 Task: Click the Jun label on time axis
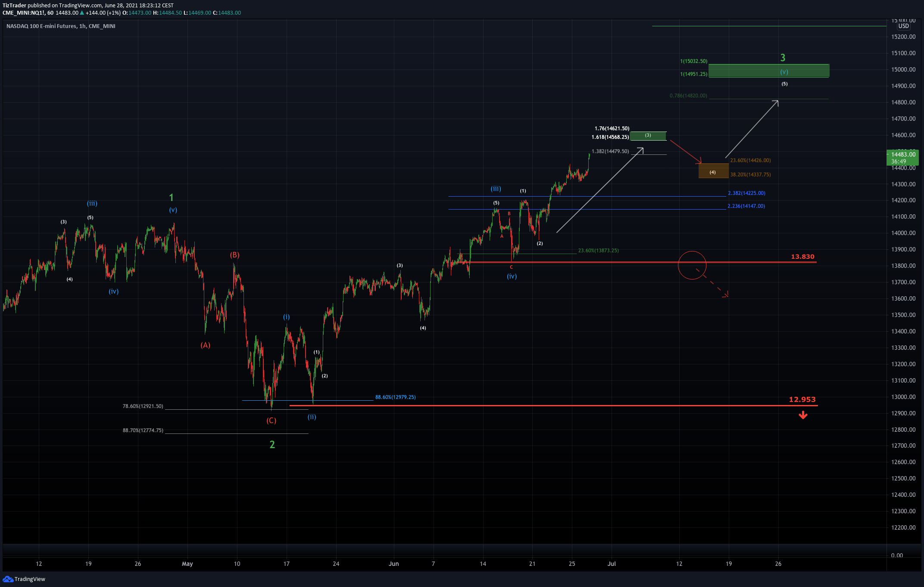pyautogui.click(x=393, y=564)
